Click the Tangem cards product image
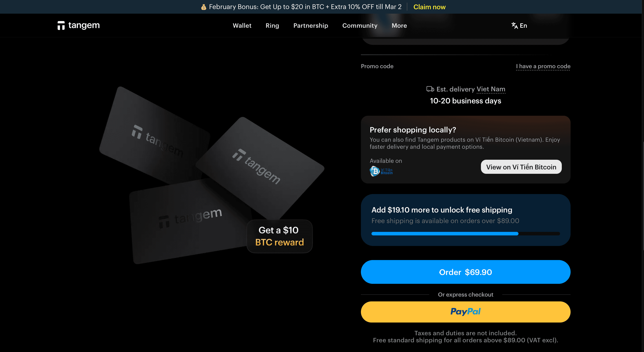The width and height of the screenshot is (644, 352). (211, 175)
